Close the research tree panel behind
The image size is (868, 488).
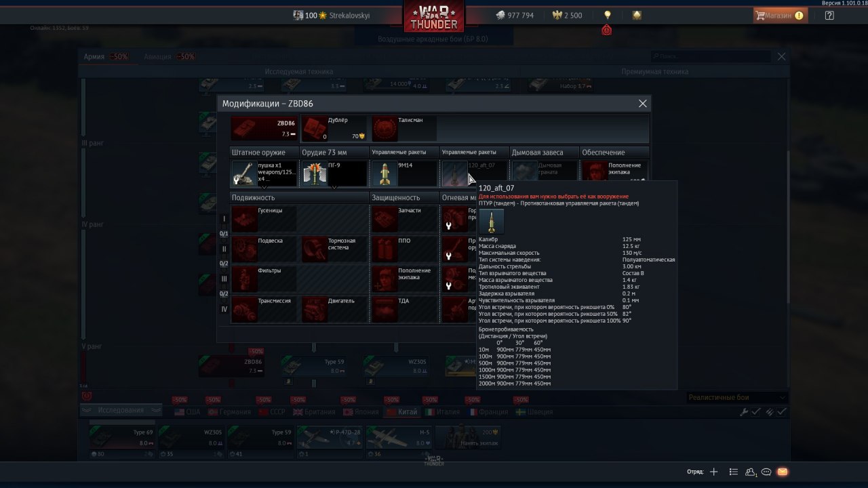(782, 57)
